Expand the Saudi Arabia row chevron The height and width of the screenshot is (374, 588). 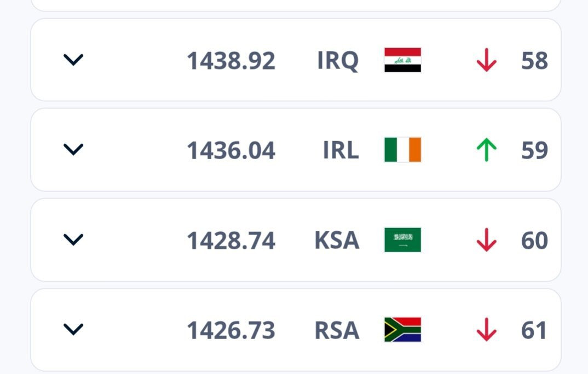point(73,239)
